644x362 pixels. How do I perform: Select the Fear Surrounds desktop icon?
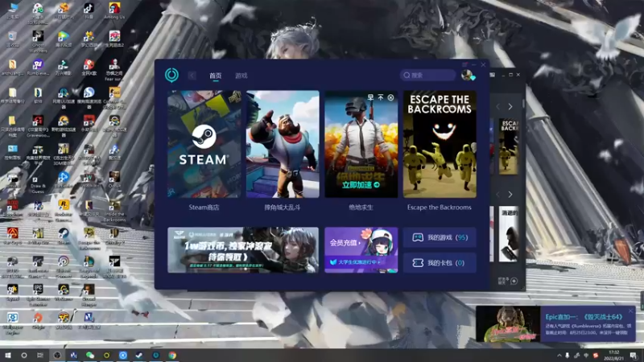coord(114,69)
